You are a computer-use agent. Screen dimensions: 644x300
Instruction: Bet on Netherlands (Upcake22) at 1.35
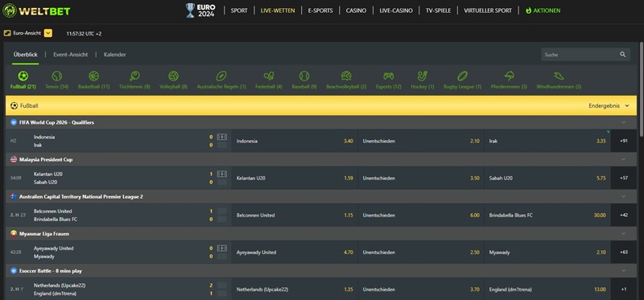[x=295, y=290]
